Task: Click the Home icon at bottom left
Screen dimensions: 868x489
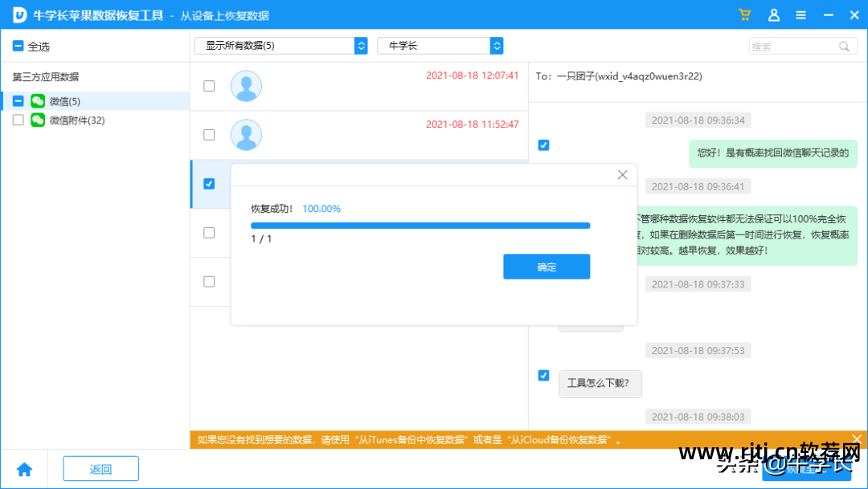Action: (24, 468)
